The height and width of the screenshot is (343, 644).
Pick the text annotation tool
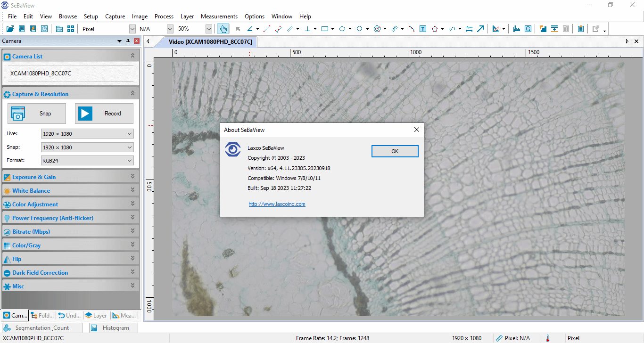point(423,29)
